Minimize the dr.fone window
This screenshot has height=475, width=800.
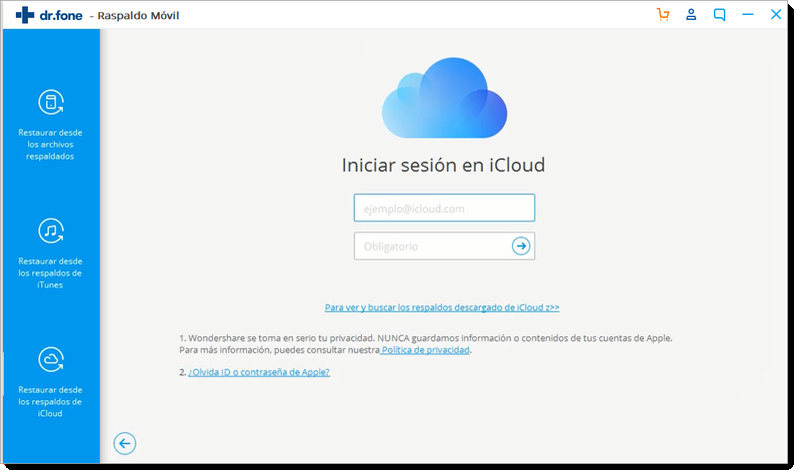(747, 14)
